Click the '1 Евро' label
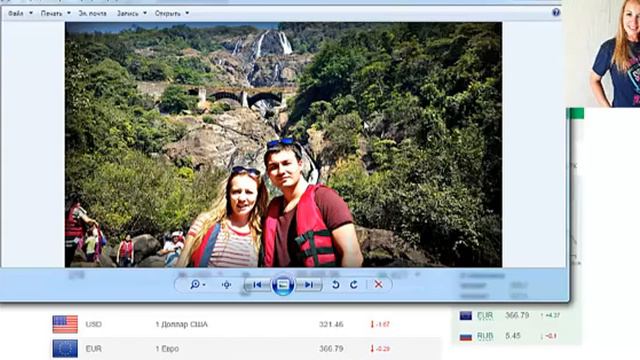This screenshot has width=640, height=360. [167, 349]
